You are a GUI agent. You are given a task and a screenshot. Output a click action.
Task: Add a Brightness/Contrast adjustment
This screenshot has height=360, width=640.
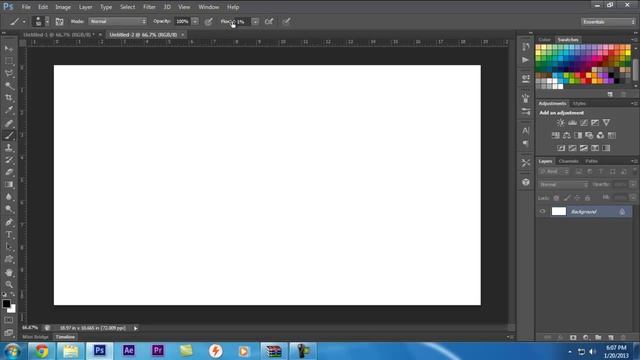click(561, 122)
